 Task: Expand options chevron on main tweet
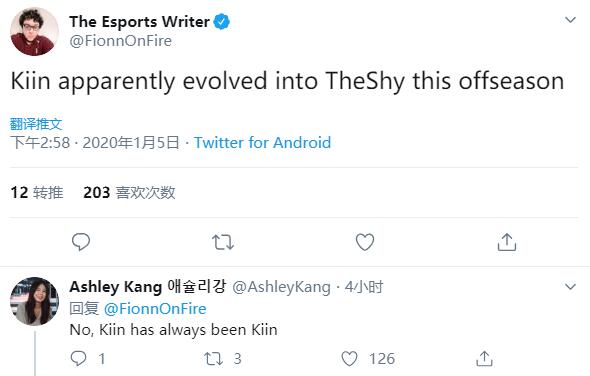coord(570,20)
